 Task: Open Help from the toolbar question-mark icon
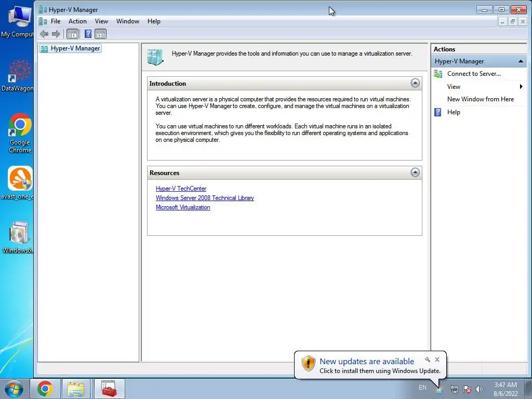click(88, 34)
